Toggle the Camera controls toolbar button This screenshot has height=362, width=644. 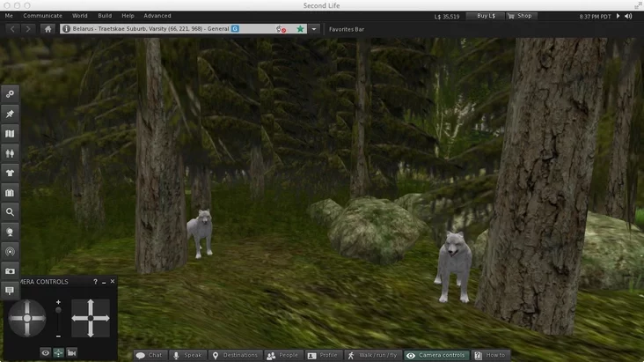[436, 356]
